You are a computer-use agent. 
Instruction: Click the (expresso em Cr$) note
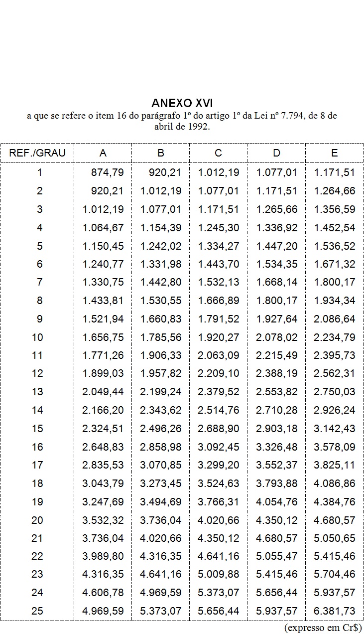pyautogui.click(x=323, y=627)
